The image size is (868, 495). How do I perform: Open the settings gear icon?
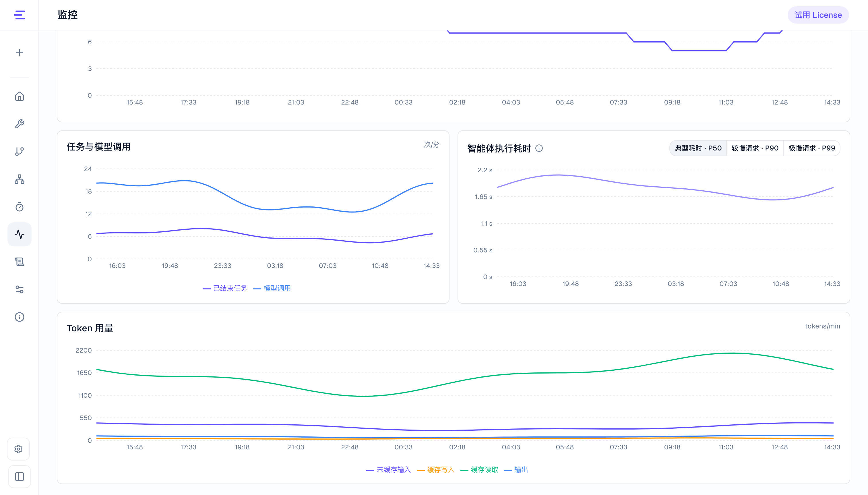coord(19,449)
